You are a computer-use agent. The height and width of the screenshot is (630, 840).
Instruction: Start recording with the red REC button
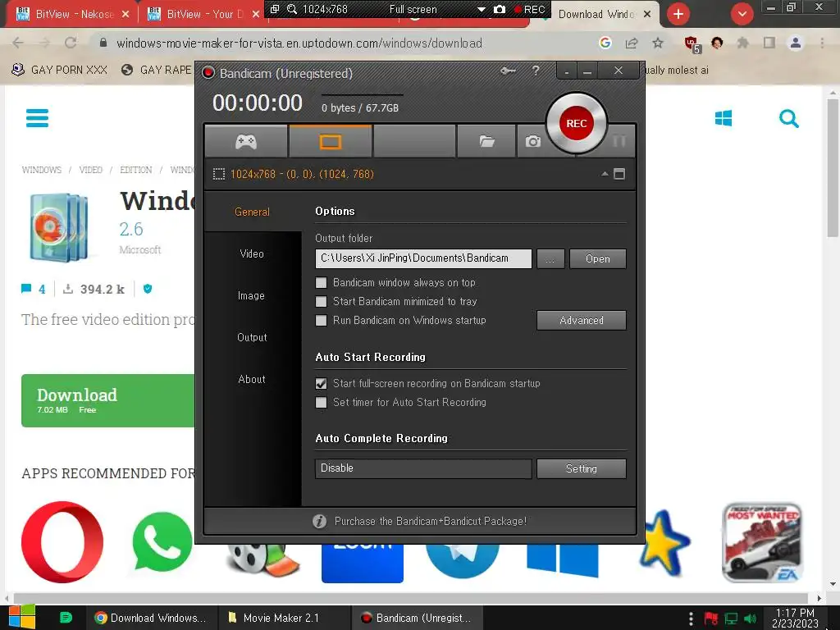tap(576, 123)
